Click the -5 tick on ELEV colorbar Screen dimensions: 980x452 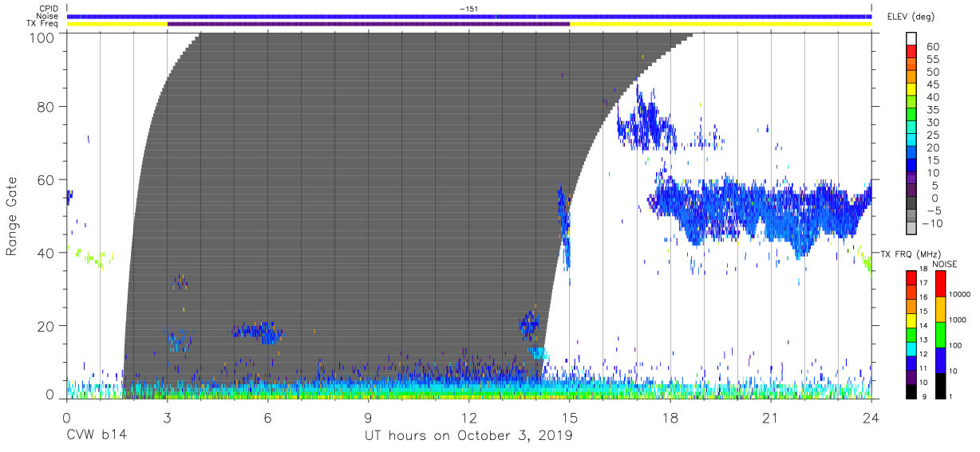[932, 210]
